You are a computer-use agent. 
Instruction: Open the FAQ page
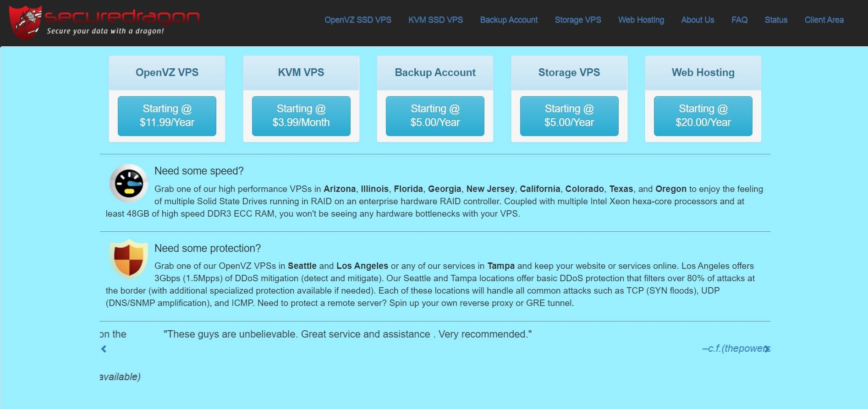point(739,20)
